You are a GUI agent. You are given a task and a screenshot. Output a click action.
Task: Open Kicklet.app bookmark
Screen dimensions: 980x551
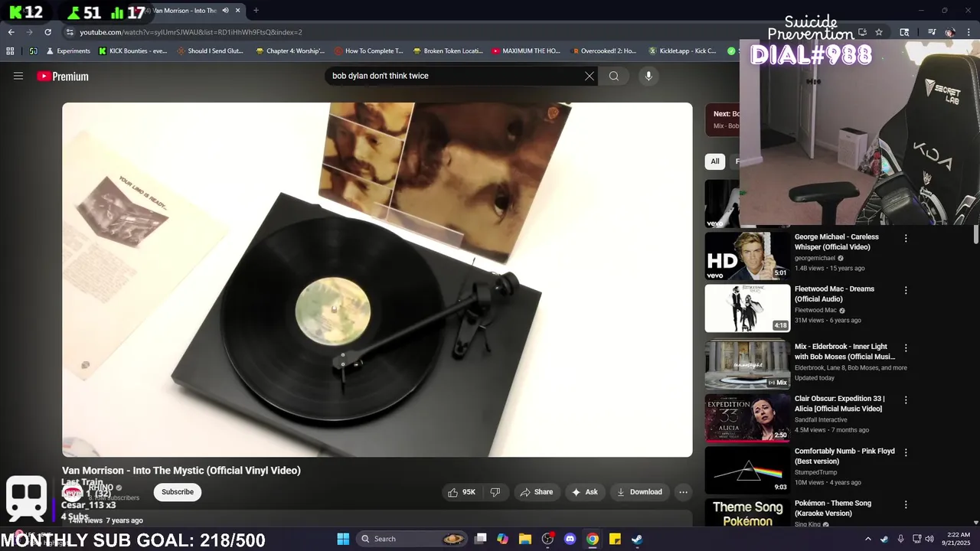682,51
